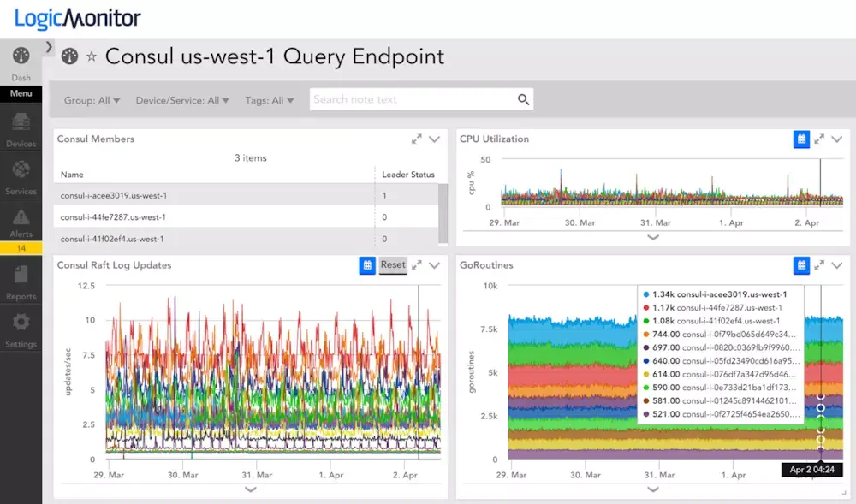Click the blue consul-i-acee3019 legend dot
The height and width of the screenshot is (504, 856).
pos(646,294)
